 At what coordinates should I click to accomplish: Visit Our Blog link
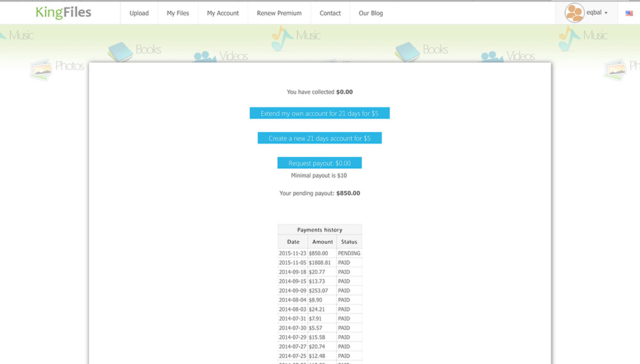(x=371, y=13)
